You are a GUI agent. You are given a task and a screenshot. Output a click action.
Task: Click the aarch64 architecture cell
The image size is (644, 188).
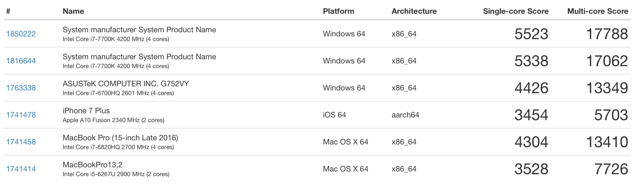point(405,115)
